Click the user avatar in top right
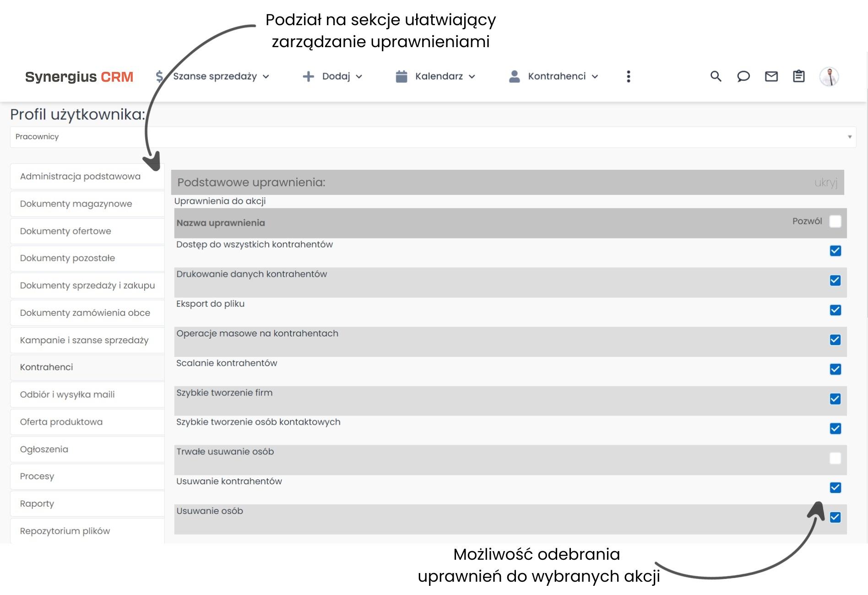868x595 pixels. pyautogui.click(x=830, y=76)
